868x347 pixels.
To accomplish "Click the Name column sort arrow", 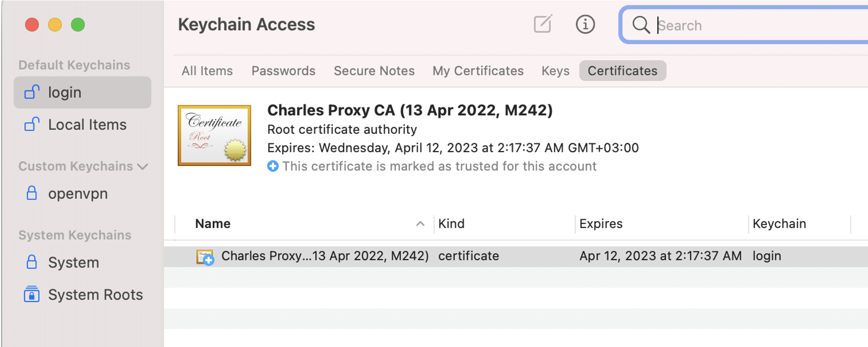I will 420,223.
